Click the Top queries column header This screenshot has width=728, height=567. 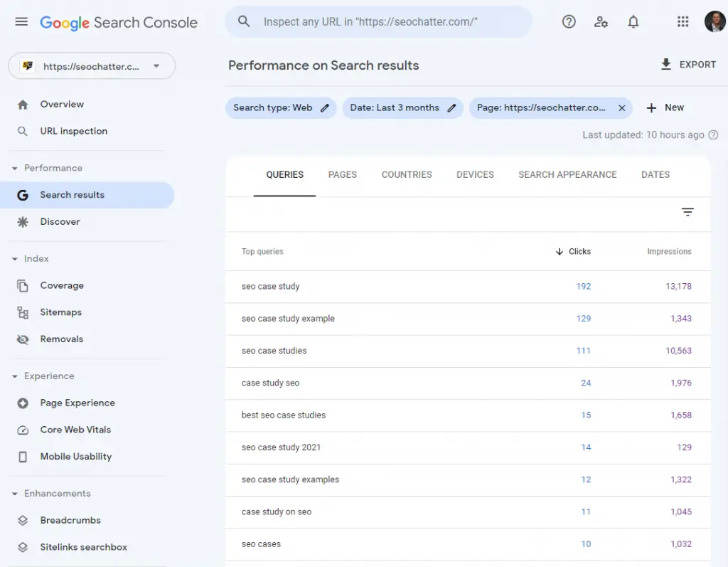coord(262,251)
